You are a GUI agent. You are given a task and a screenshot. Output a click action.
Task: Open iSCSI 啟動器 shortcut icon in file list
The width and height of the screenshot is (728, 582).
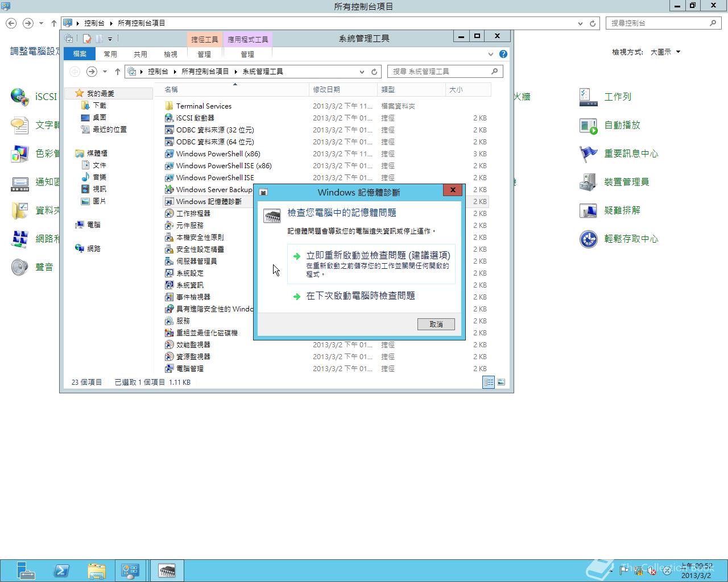169,118
